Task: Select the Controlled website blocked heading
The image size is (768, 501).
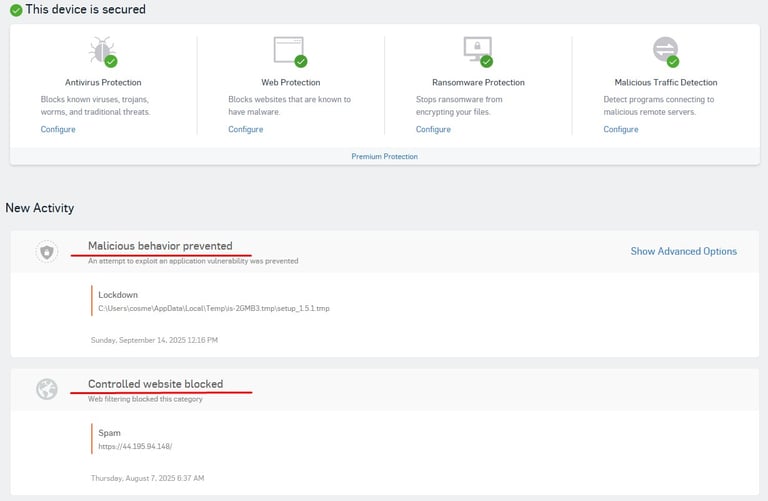Action: pos(155,384)
